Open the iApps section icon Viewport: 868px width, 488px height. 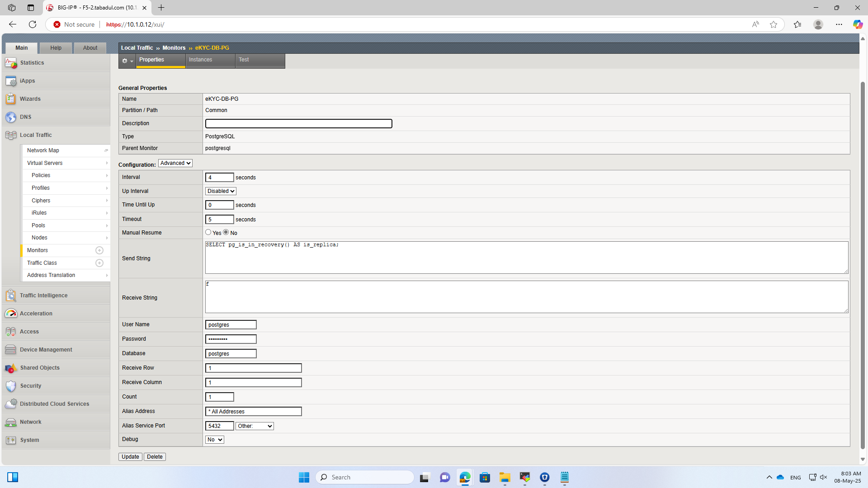point(11,81)
